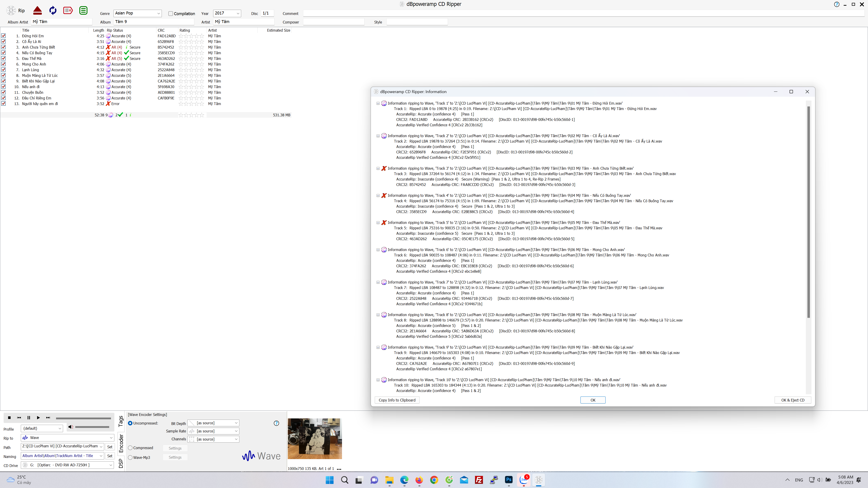Image resolution: width=868 pixels, height=488 pixels.
Task: Click Set button next to Path
Action: pyautogui.click(x=110, y=447)
